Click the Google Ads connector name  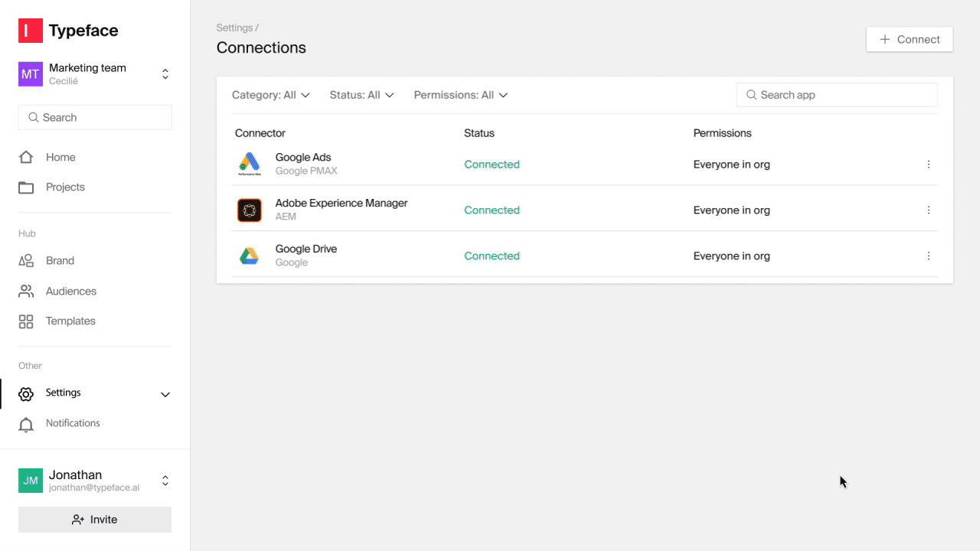coord(303,158)
